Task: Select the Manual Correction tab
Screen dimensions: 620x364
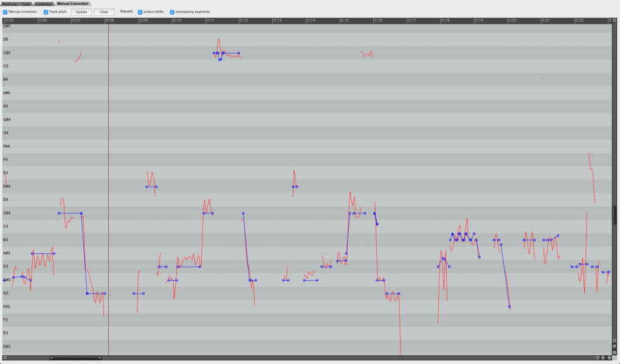Action: point(73,4)
